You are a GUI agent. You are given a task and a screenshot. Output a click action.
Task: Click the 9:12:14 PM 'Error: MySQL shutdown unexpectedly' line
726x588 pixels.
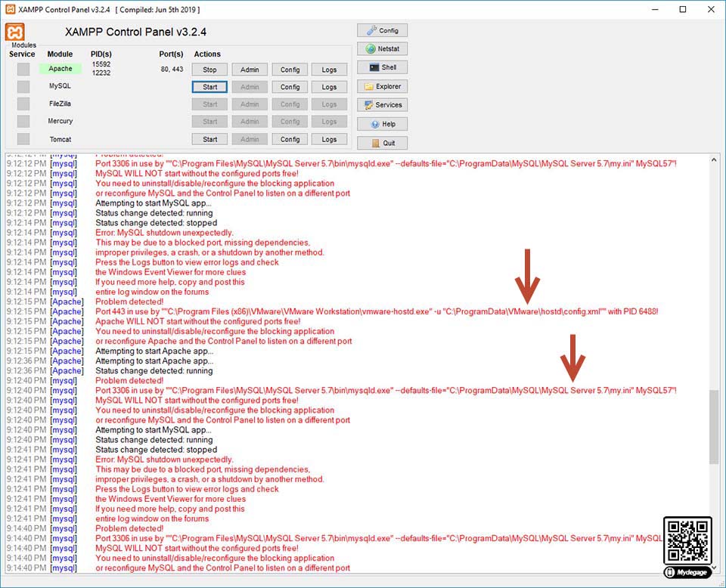pos(164,233)
